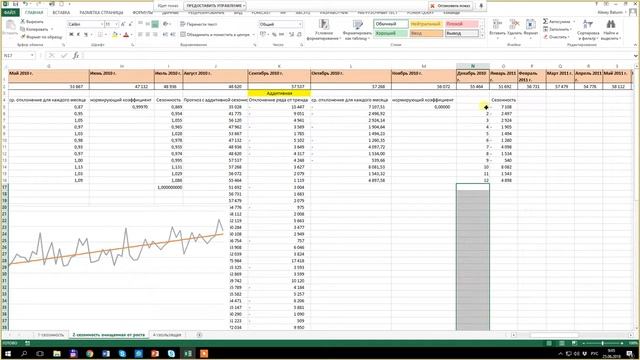Viewport: 640px width, 360px height.
Task: Click the percent style icon
Action: (x=274, y=35)
